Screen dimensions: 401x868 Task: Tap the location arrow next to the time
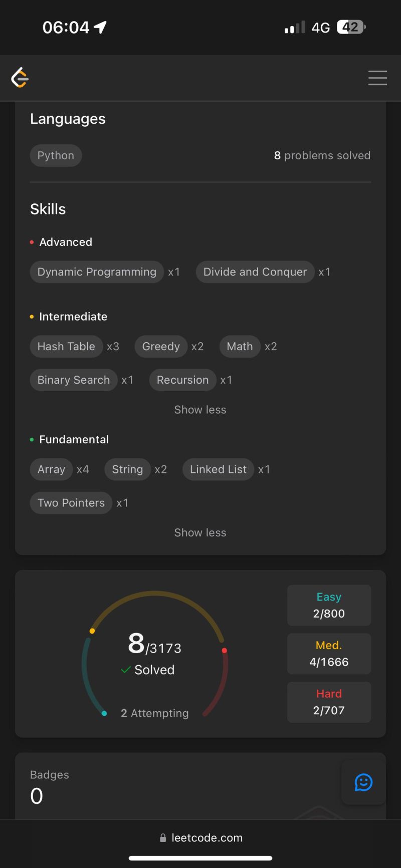(x=100, y=27)
